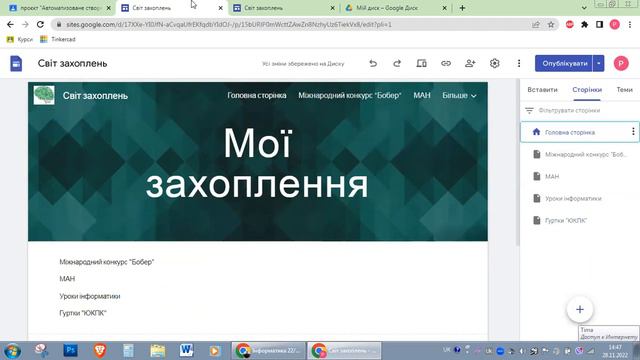The width and height of the screenshot is (640, 360).
Task: Click the Google Sites home logo icon
Action: [16, 64]
